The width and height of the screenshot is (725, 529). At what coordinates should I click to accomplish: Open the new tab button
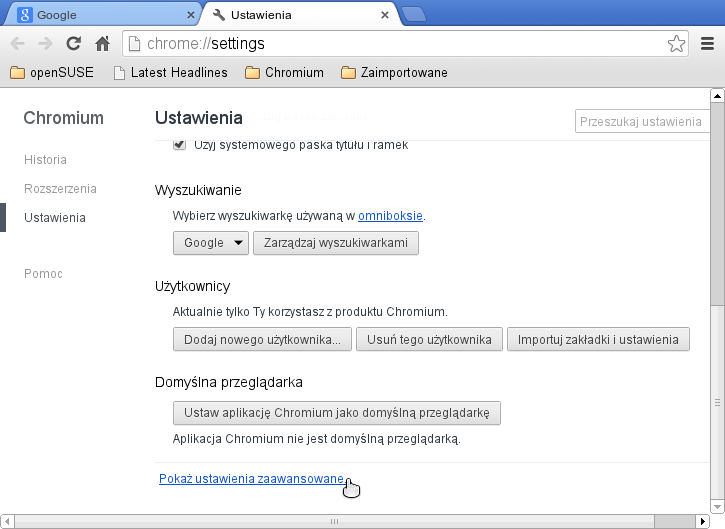click(x=413, y=15)
